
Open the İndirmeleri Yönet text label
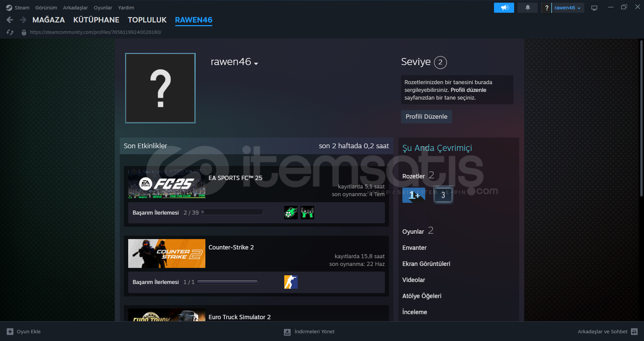click(x=314, y=332)
